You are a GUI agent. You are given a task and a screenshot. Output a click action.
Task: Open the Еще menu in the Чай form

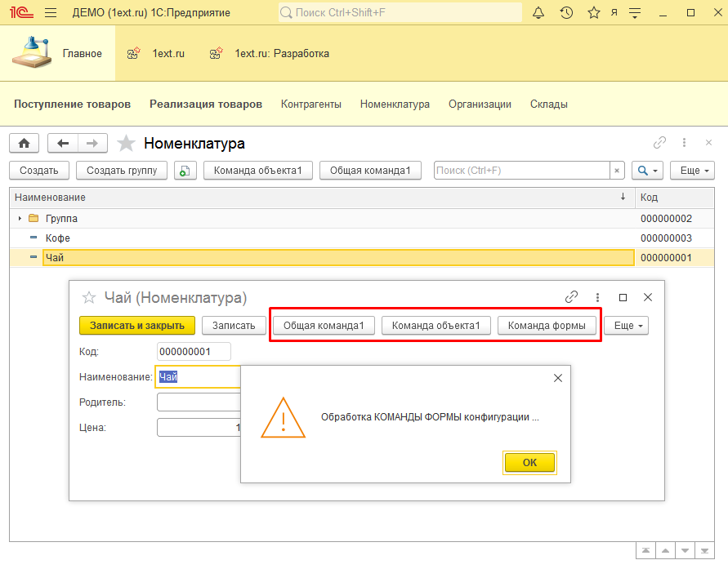coord(625,325)
